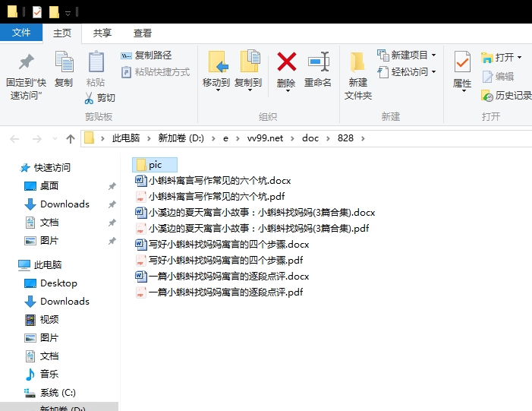Open pinned Downloads under Quick access
The image size is (532, 411).
click(57, 204)
